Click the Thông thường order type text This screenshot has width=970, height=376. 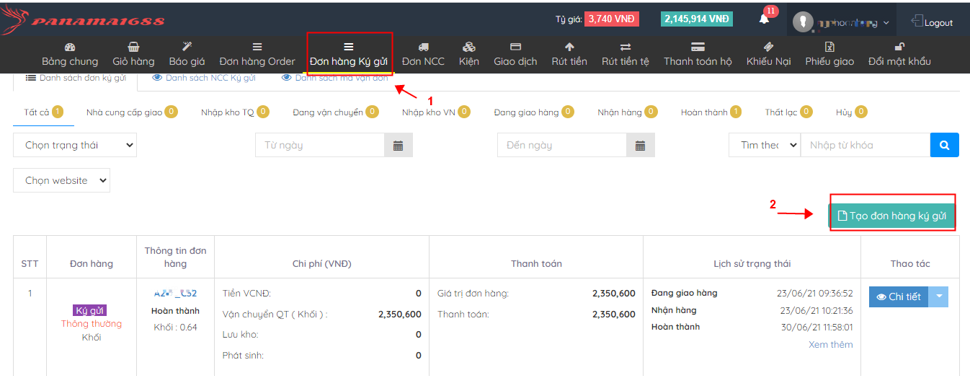[92, 323]
